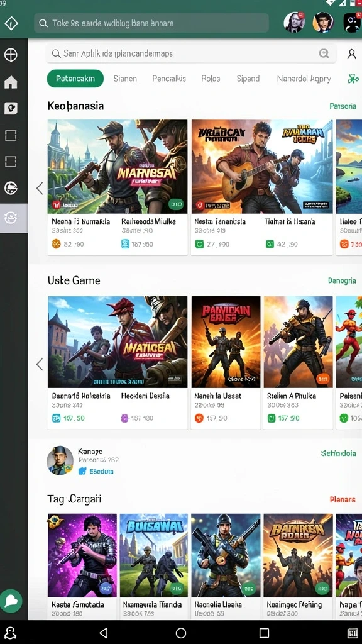The width and height of the screenshot is (362, 644).
Task: Open the Pansoria link by Keobanasia
Action: (343, 106)
